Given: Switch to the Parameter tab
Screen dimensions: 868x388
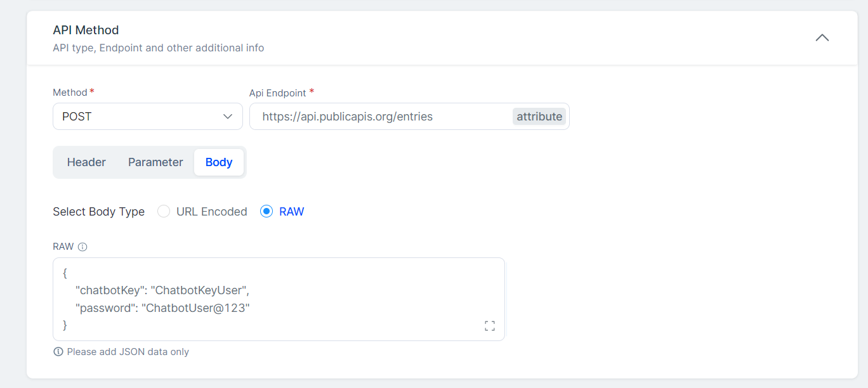Looking at the screenshot, I should click(x=155, y=162).
